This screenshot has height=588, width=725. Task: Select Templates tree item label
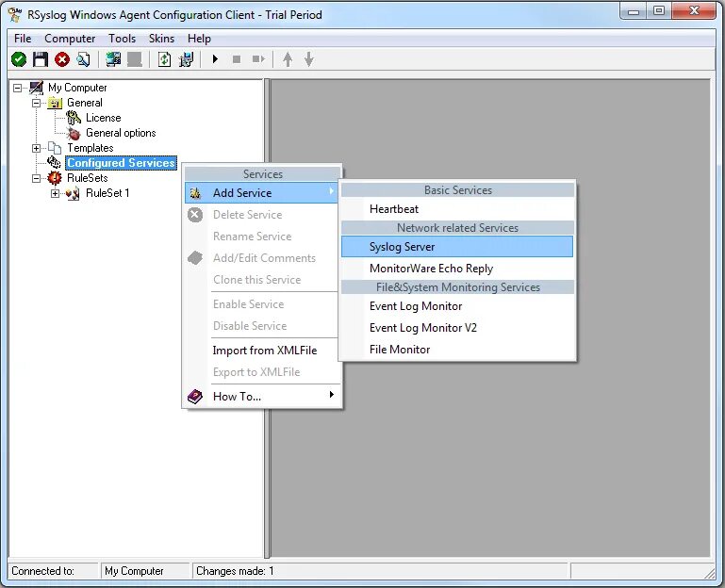(91, 148)
